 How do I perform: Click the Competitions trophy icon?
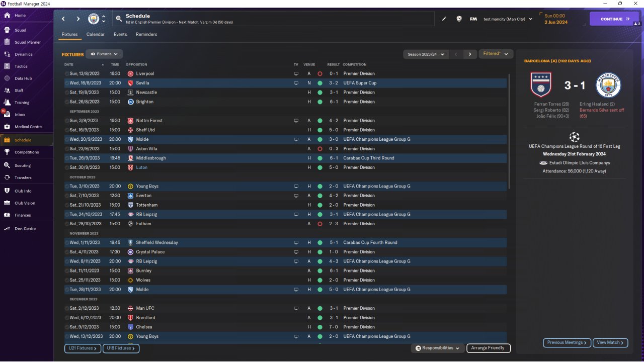7,152
